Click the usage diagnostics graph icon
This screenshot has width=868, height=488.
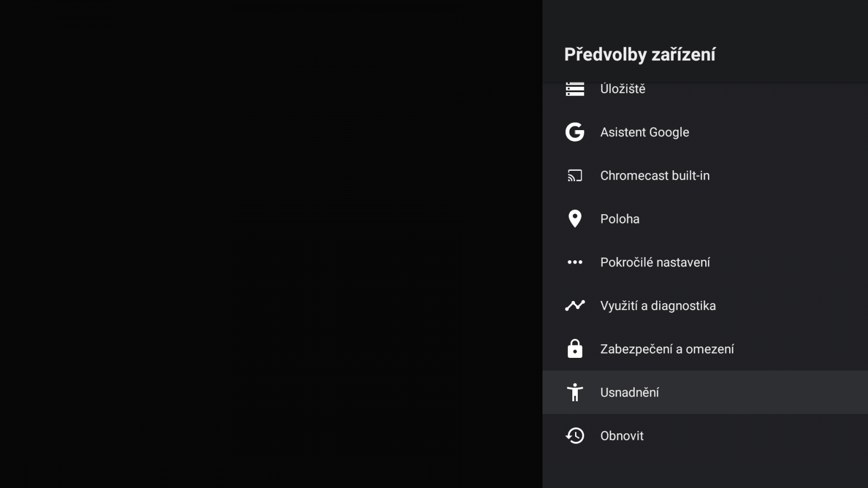click(x=575, y=306)
